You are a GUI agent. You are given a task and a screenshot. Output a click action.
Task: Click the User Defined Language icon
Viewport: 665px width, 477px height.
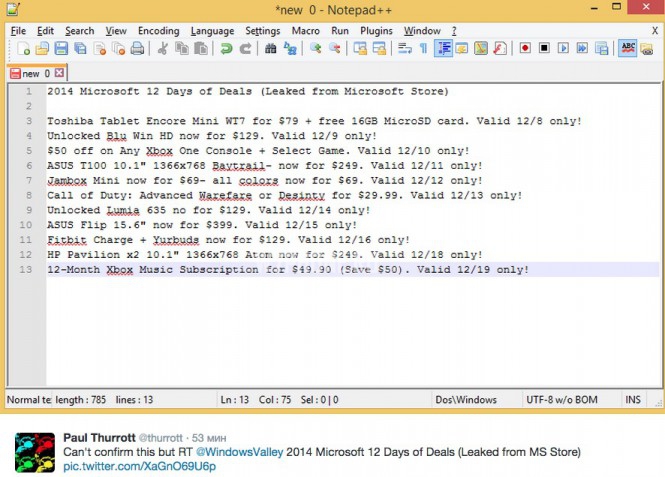[x=462, y=49]
